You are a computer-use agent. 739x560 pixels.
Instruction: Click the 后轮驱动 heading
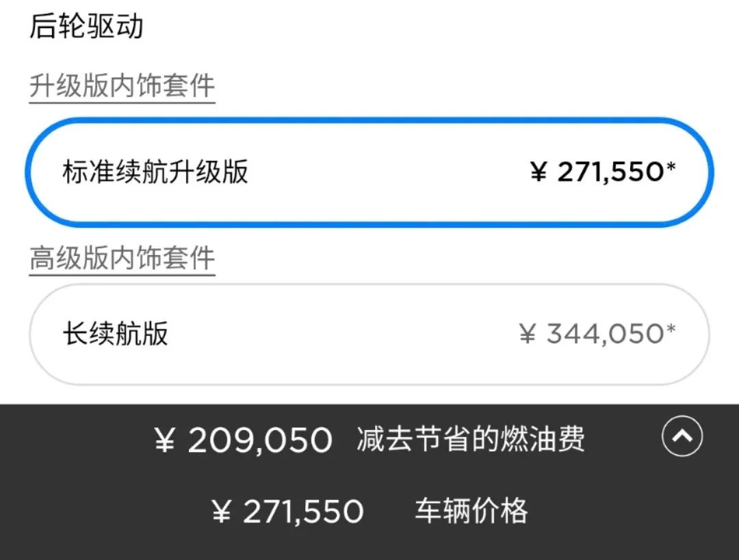86,27
